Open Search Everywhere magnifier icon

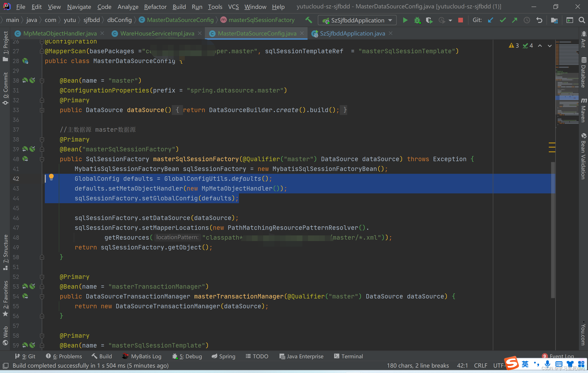pos(582,20)
